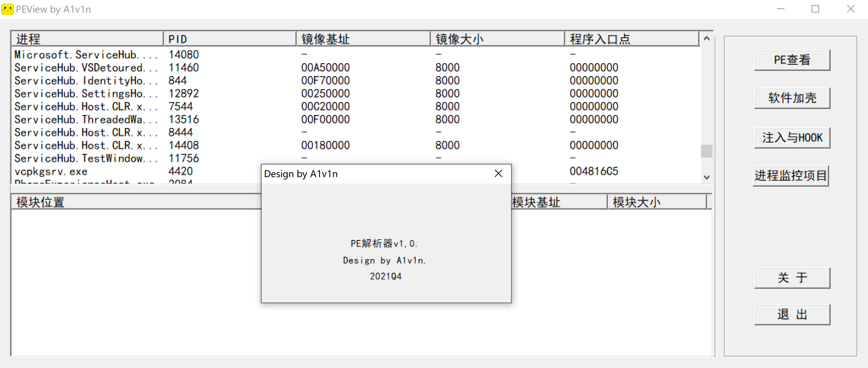
Task: Click image base 00F70000 cell
Action: point(325,81)
